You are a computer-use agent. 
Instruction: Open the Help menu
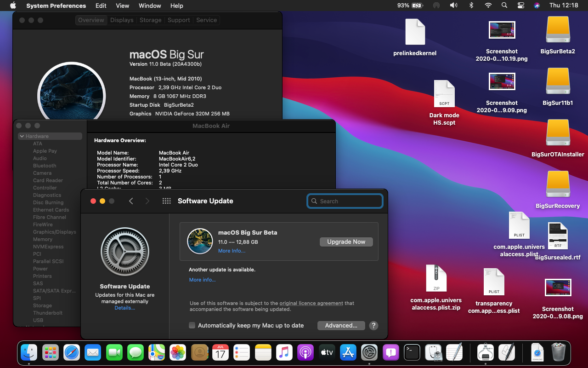pyautogui.click(x=177, y=6)
